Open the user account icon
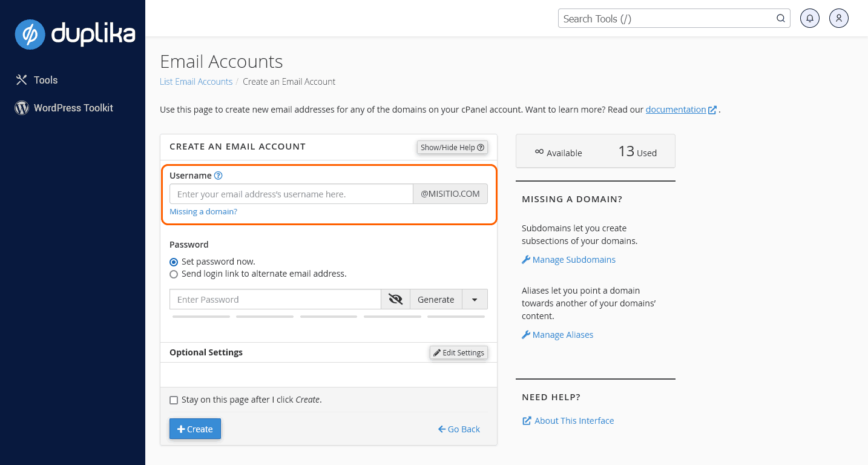 pos(839,18)
